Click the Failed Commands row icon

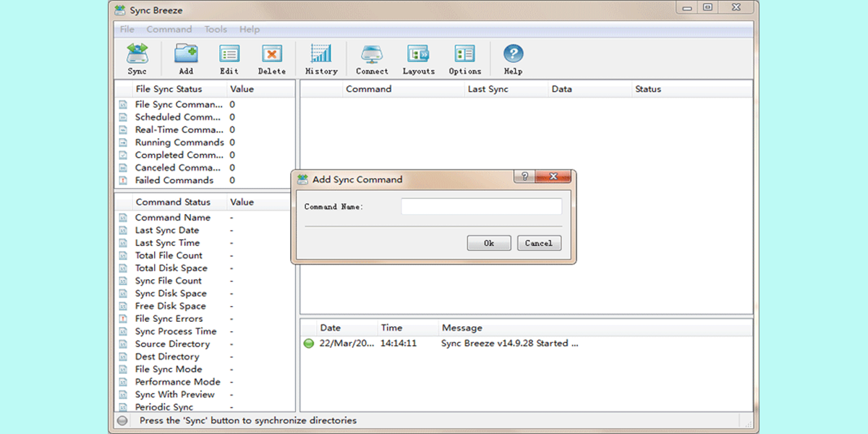[123, 180]
